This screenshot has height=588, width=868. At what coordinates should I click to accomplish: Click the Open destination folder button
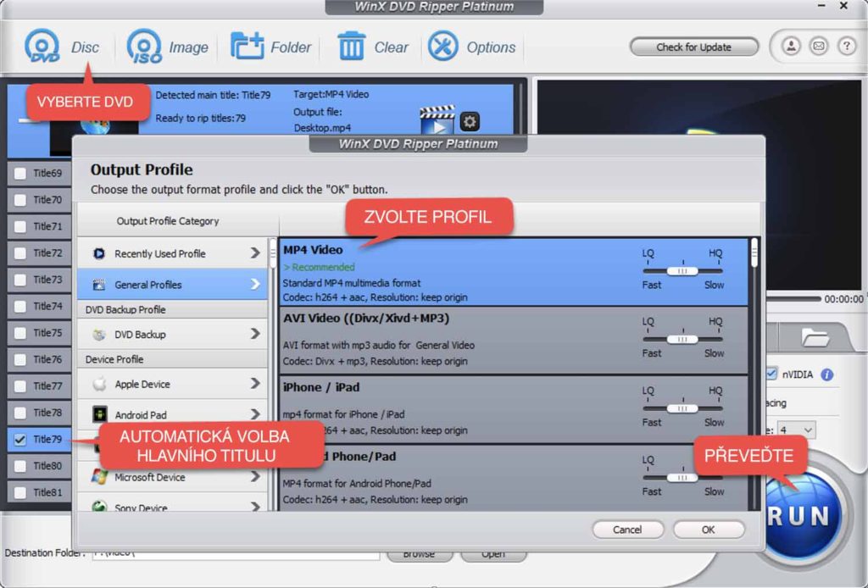492,555
